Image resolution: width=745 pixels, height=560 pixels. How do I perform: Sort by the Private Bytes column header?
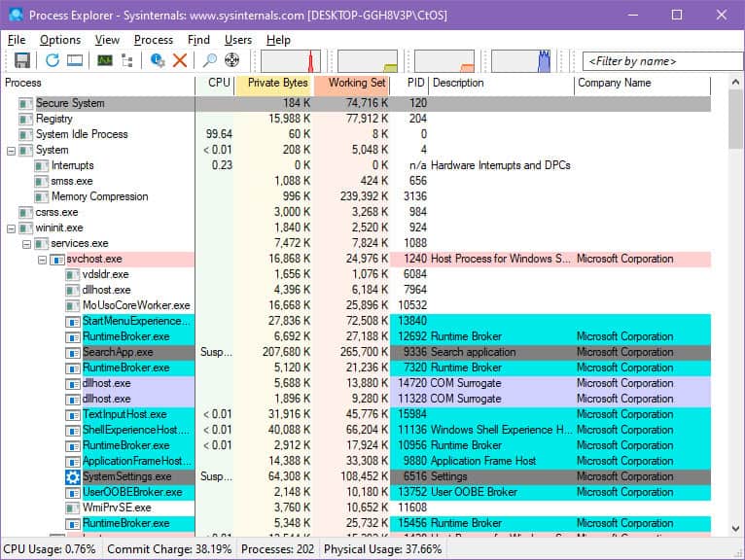274,83
